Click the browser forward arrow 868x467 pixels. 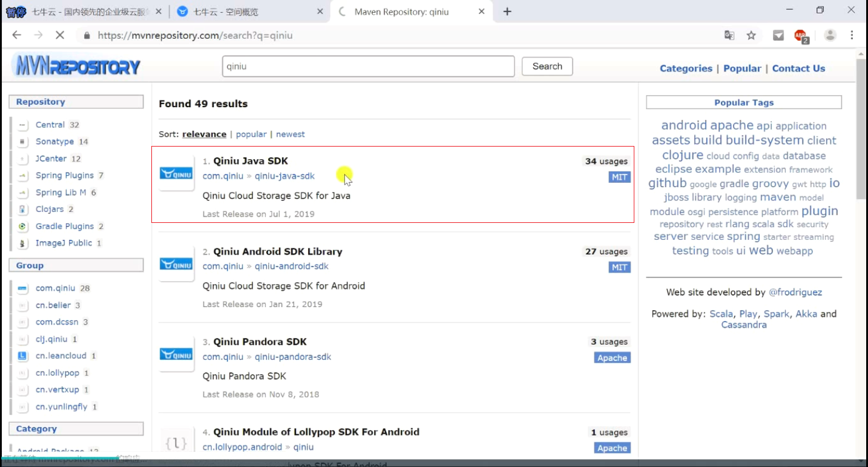[x=38, y=35]
